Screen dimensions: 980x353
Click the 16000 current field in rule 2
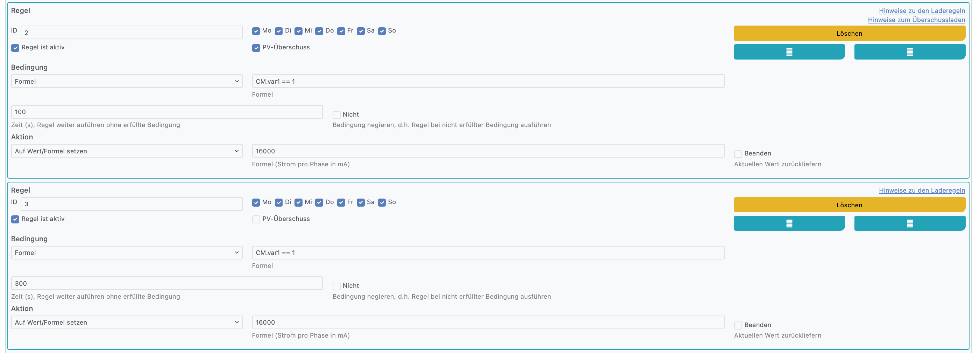pos(488,151)
